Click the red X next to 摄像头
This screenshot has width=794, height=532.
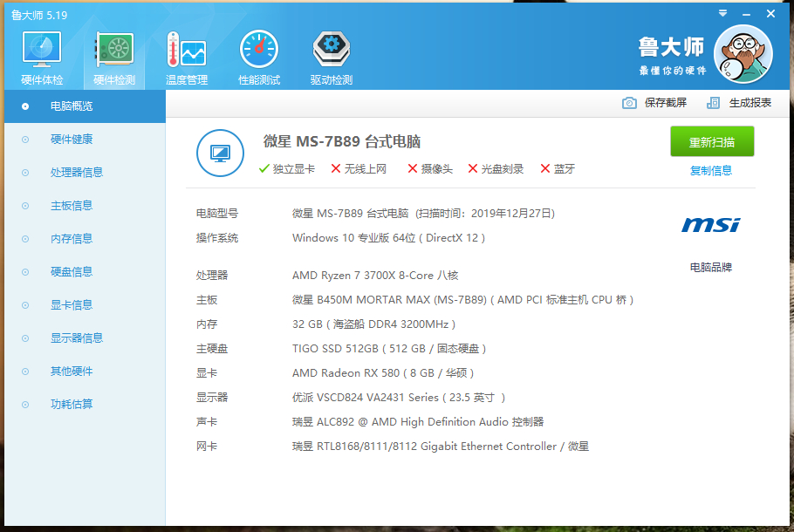point(413,168)
